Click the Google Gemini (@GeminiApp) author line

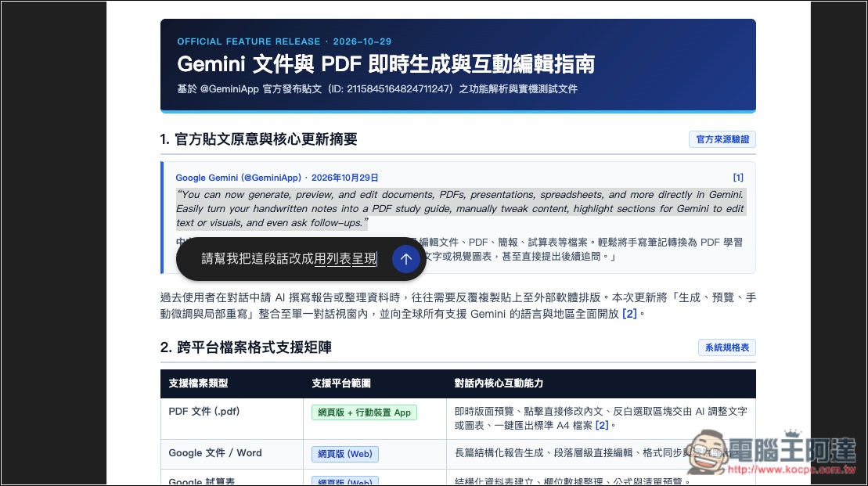(277, 178)
